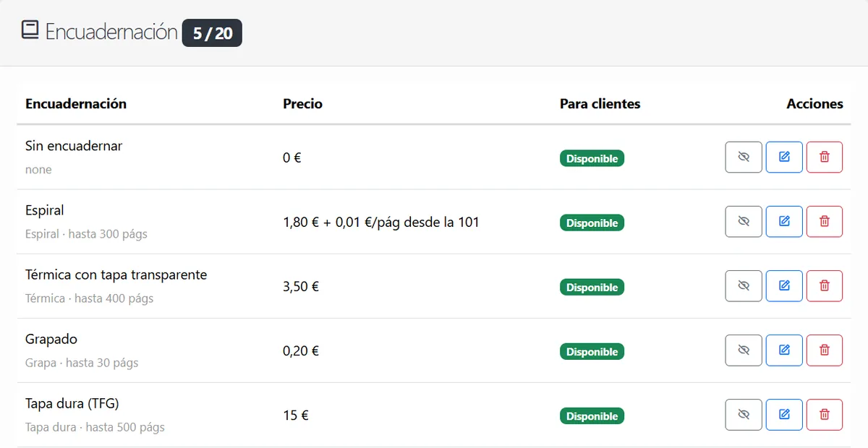The height and width of the screenshot is (448, 868).
Task: Click the 0 € price cell
Action: tap(292, 158)
